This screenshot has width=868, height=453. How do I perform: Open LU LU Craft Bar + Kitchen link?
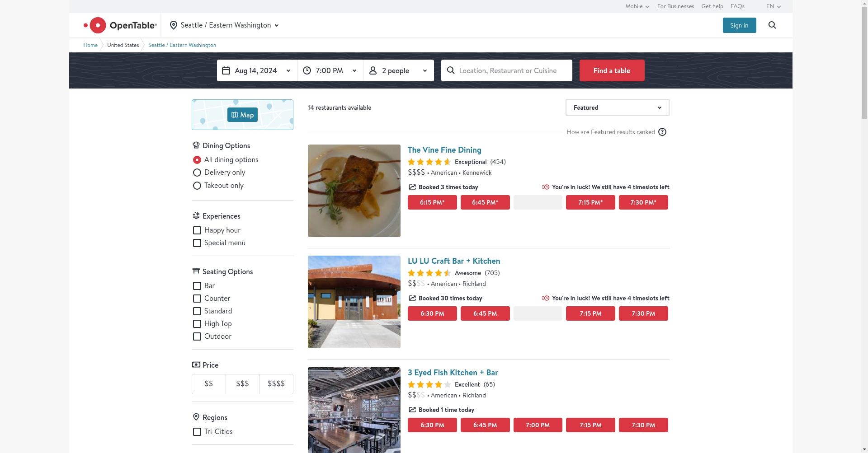point(454,261)
